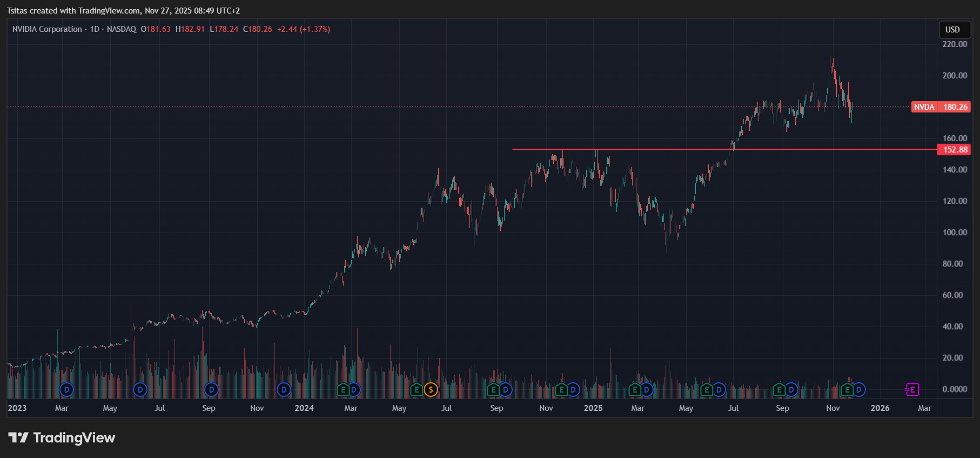Click the dividend marker near July 2023
The width and height of the screenshot is (980, 458).
(140, 389)
